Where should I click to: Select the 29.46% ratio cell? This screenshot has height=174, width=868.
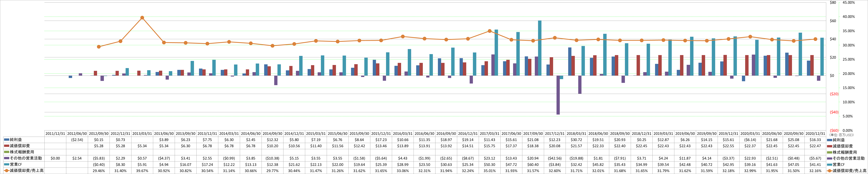click(99, 171)
